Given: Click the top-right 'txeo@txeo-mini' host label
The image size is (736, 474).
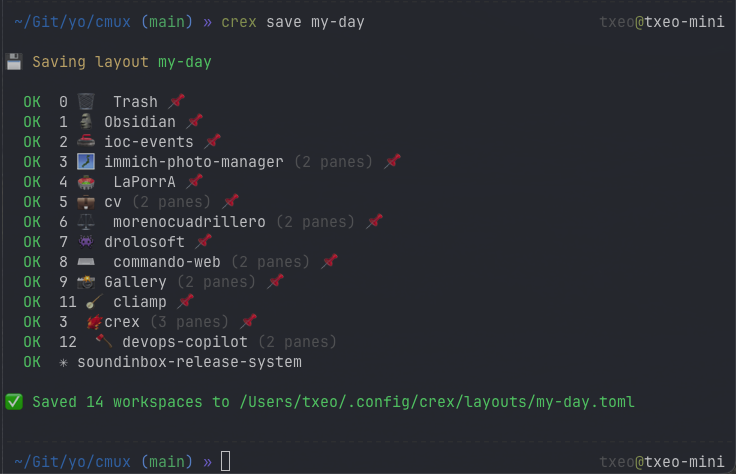Looking at the screenshot, I should (662, 22).
